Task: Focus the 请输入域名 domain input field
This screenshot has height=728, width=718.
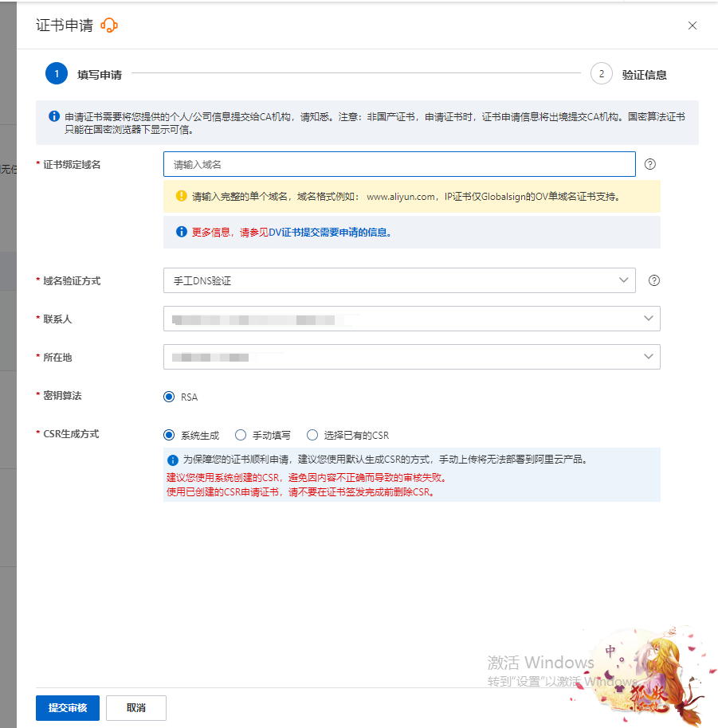Action: (x=399, y=164)
